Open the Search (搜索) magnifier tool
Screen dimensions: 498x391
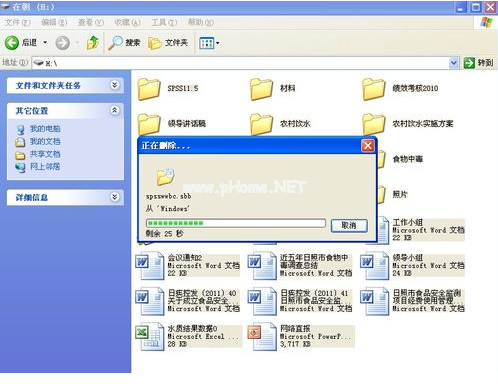[124, 43]
